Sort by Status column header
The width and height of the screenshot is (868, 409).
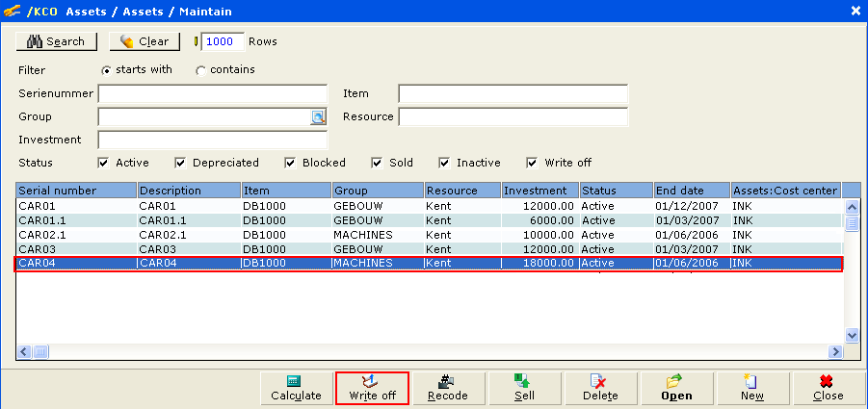617,191
